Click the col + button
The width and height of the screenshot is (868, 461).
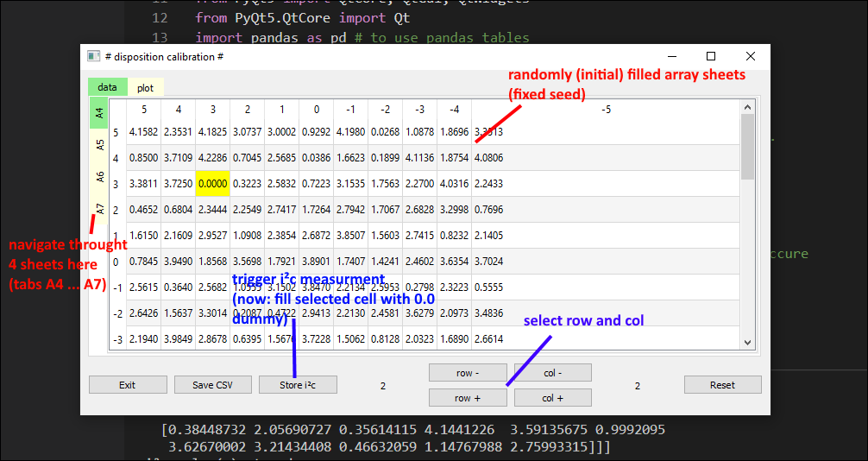(553, 398)
